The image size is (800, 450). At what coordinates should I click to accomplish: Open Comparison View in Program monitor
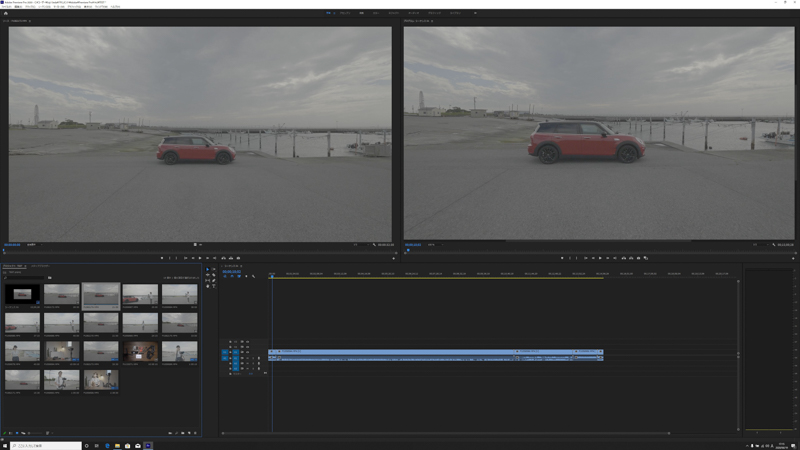click(x=646, y=258)
